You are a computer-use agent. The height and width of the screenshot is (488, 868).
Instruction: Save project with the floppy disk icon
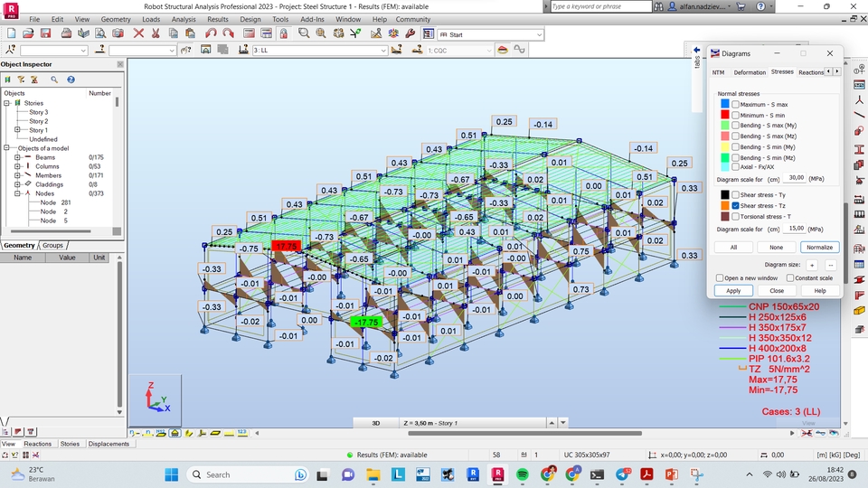[x=45, y=33]
